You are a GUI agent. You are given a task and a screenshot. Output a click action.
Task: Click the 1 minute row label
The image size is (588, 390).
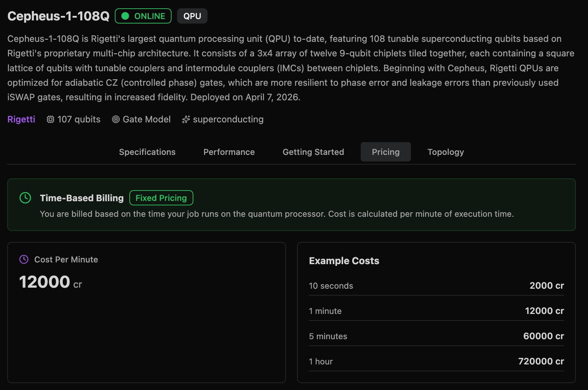[x=325, y=311]
